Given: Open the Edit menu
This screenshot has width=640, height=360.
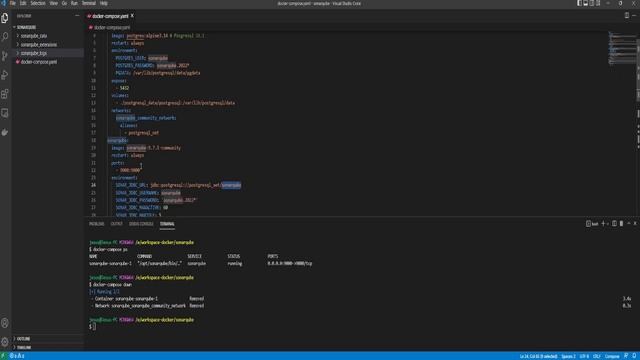Looking at the screenshot, I should coord(23,3).
